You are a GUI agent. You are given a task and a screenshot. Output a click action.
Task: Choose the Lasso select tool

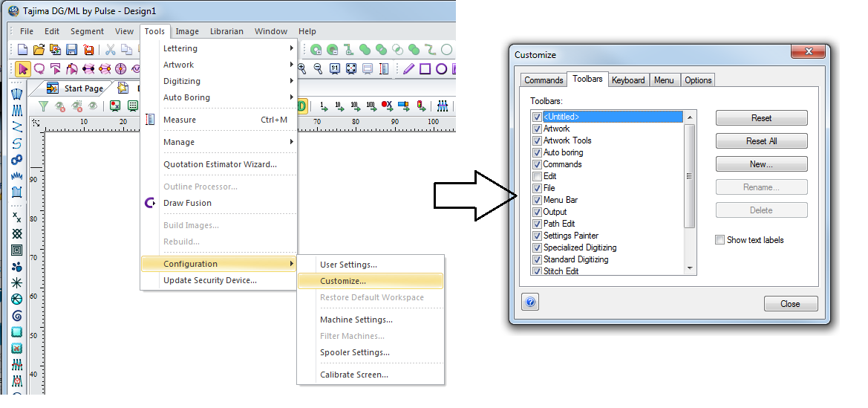(39, 68)
